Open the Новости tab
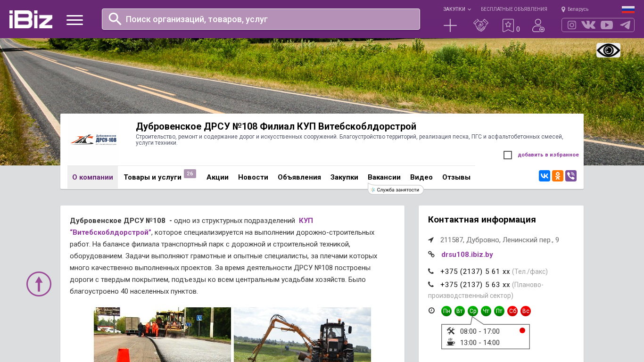Screen dimensions: 644x362 pyautogui.click(x=253, y=177)
